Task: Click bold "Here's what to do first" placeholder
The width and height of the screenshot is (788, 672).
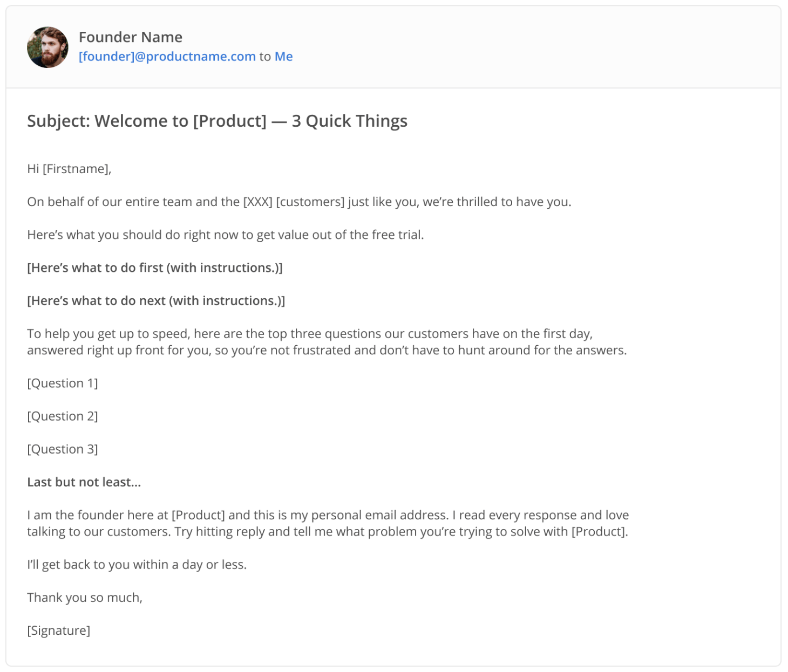Action: (154, 268)
